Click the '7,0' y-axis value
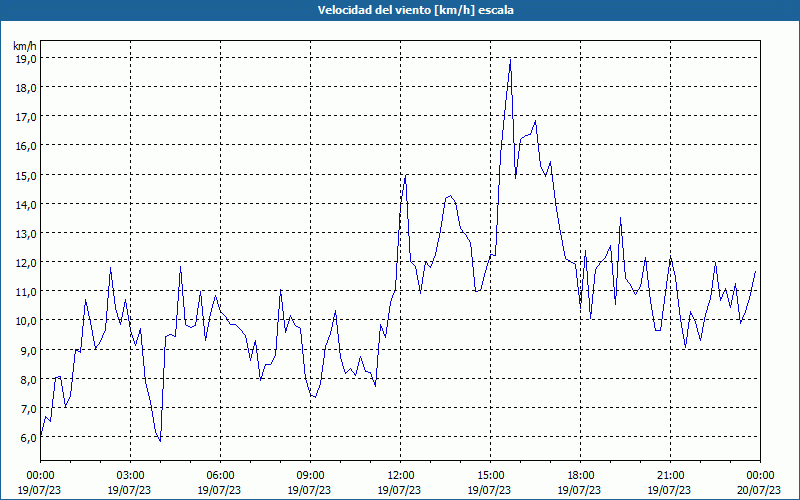 click(x=28, y=409)
